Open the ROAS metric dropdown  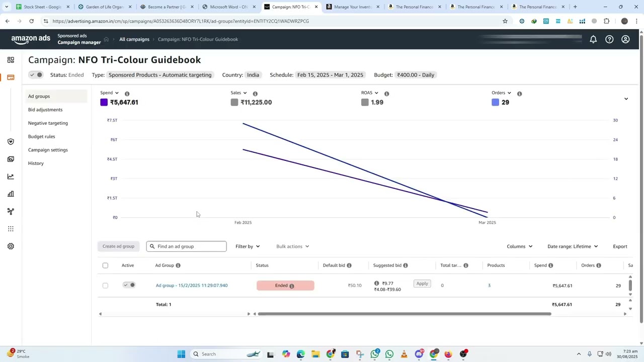(x=370, y=93)
